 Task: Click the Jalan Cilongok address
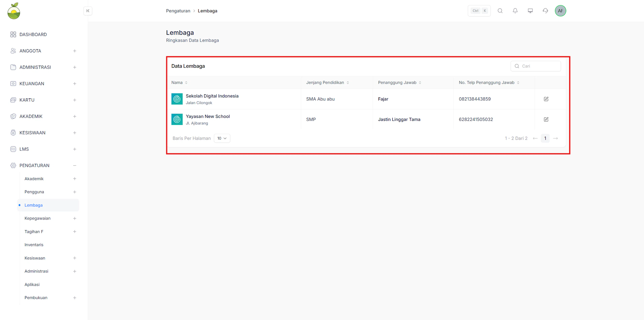(199, 103)
